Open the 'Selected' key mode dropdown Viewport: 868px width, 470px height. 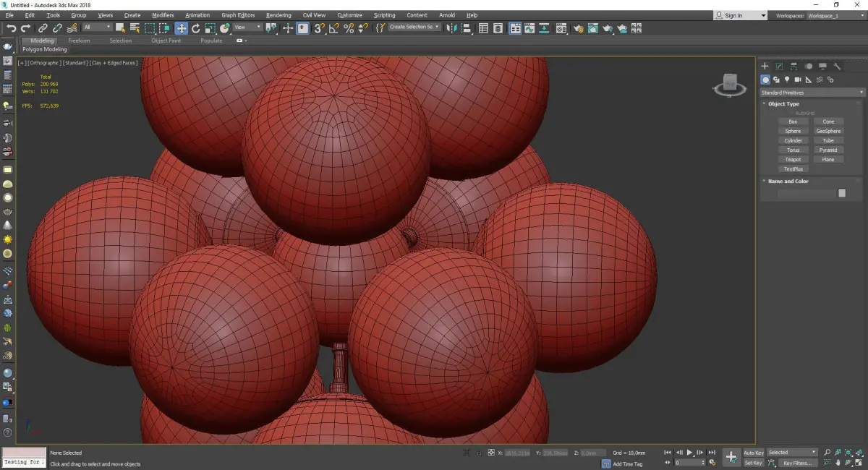pyautogui.click(x=792, y=452)
